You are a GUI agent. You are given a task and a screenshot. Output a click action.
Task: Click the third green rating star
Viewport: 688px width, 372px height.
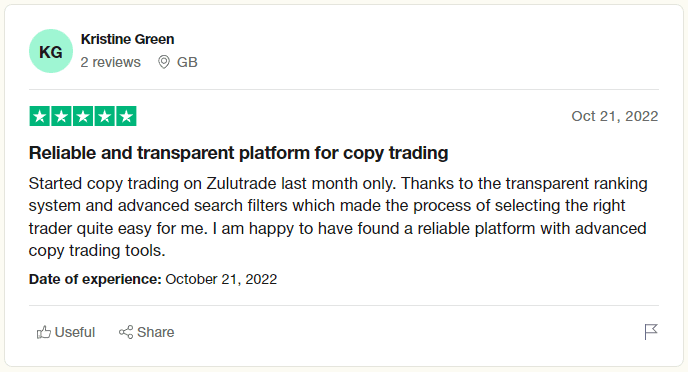[x=83, y=116]
